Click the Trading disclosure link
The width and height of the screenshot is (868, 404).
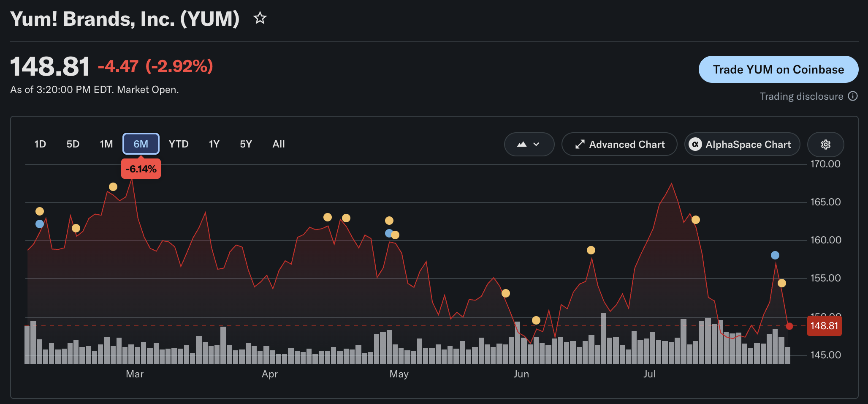tap(801, 96)
